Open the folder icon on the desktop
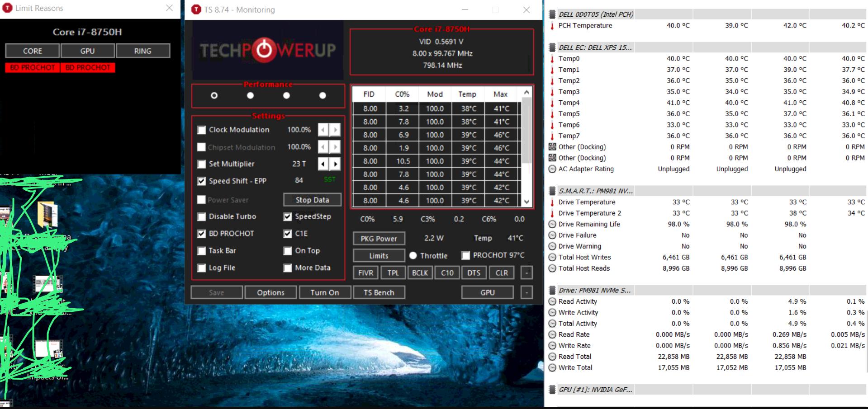Screen dimensions: 868x409 point(47,214)
